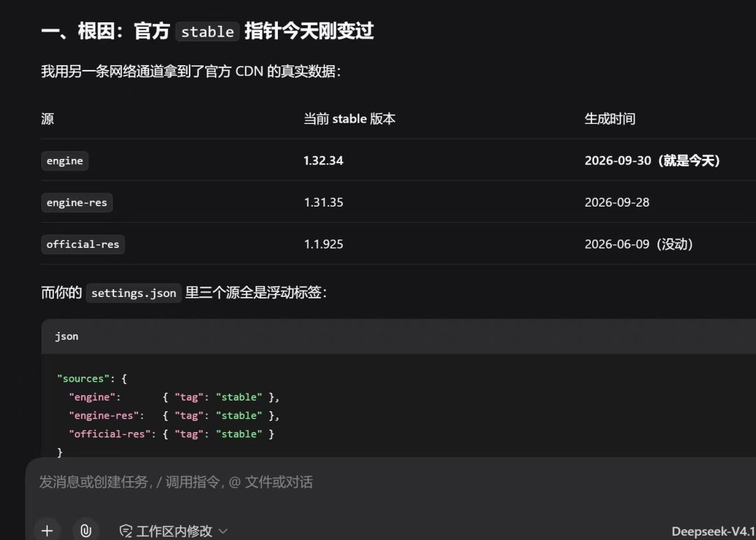Click version 1.31.35 cell
Viewport: 756px width, 540px height.
click(323, 202)
